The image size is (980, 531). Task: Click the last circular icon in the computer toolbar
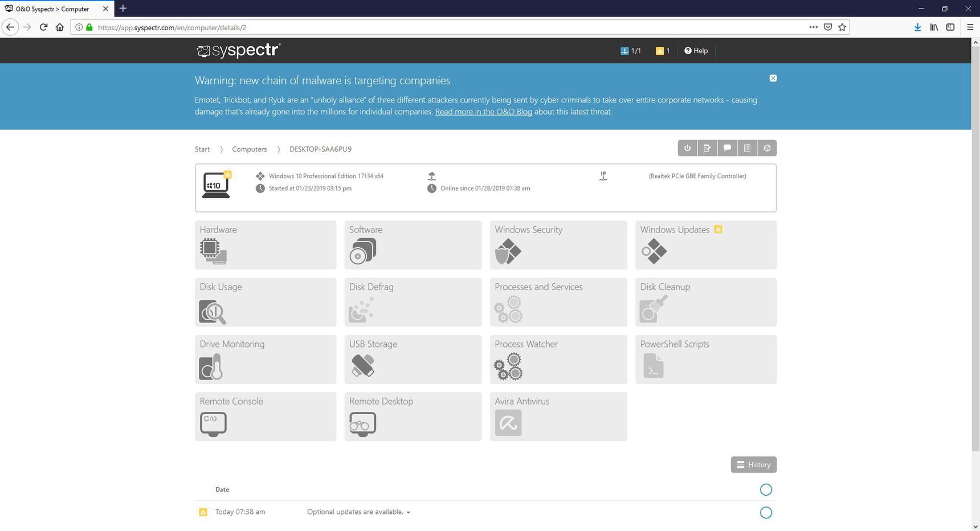click(x=767, y=148)
